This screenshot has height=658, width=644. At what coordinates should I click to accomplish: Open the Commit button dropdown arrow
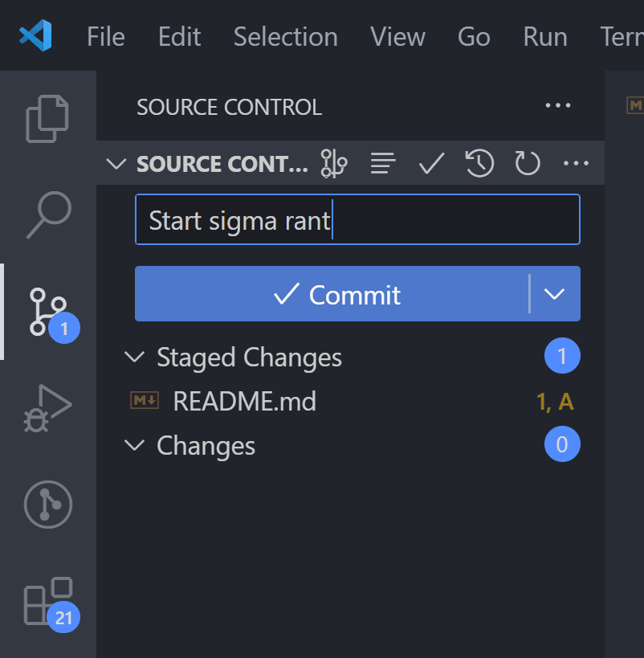pyautogui.click(x=555, y=294)
